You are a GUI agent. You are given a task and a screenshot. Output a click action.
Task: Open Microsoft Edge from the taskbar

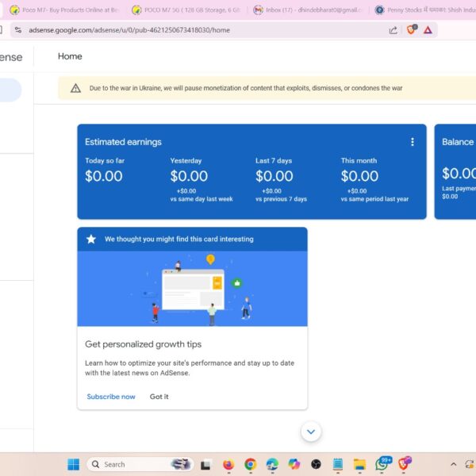[272, 464]
